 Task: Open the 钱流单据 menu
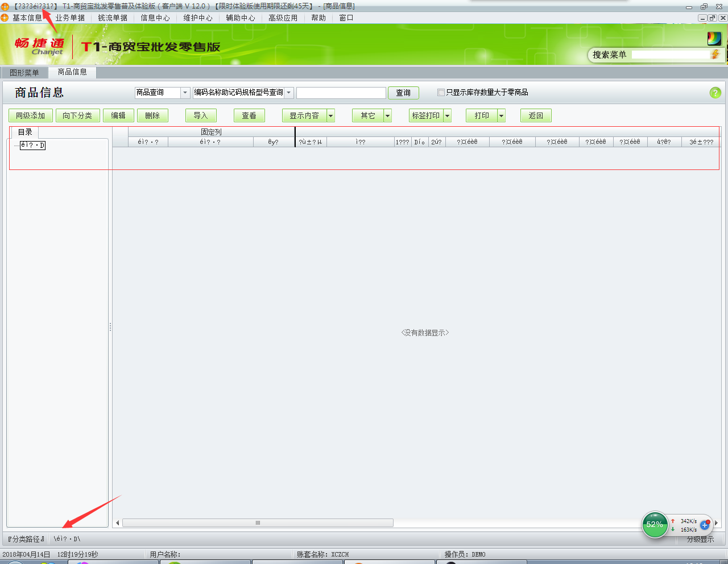[x=113, y=18]
